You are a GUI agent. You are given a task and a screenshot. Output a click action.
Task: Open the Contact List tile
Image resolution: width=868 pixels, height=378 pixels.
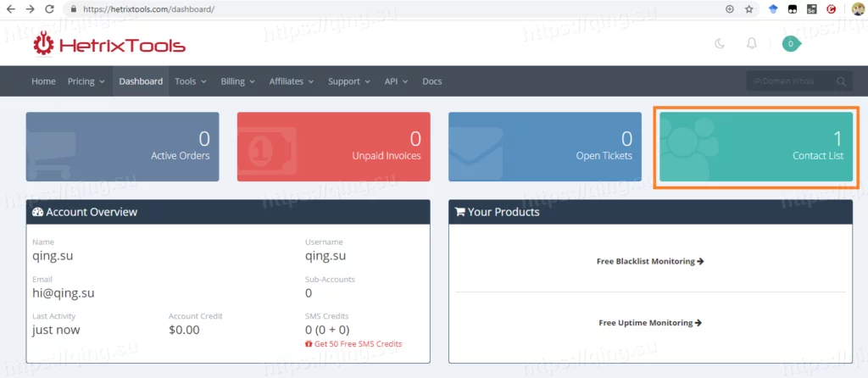pyautogui.click(x=756, y=147)
